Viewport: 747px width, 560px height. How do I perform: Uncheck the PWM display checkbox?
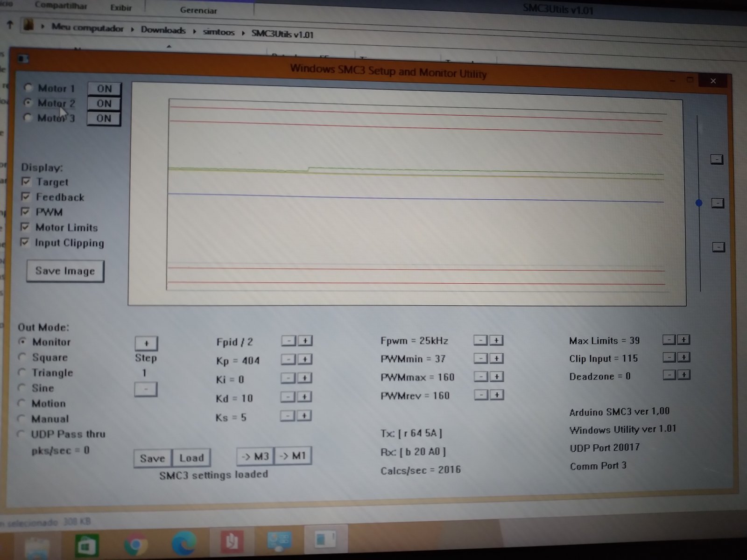[x=26, y=211]
